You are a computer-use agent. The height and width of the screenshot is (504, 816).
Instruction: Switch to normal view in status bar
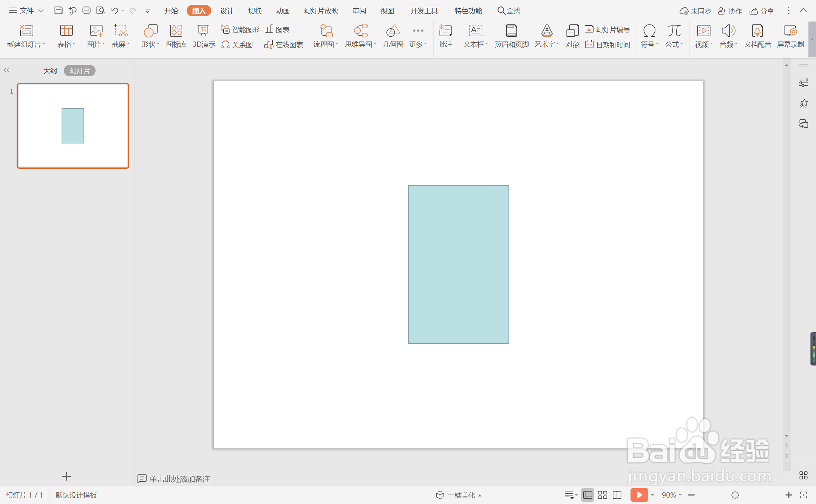click(x=588, y=495)
